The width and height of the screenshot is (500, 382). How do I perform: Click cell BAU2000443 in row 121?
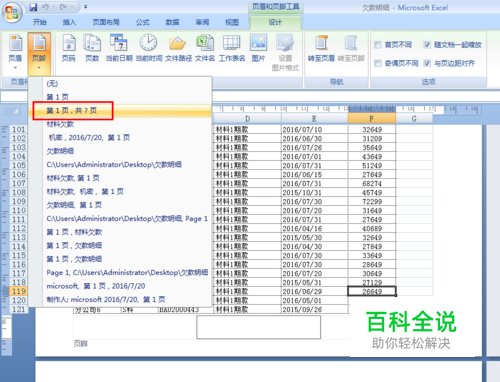185,310
